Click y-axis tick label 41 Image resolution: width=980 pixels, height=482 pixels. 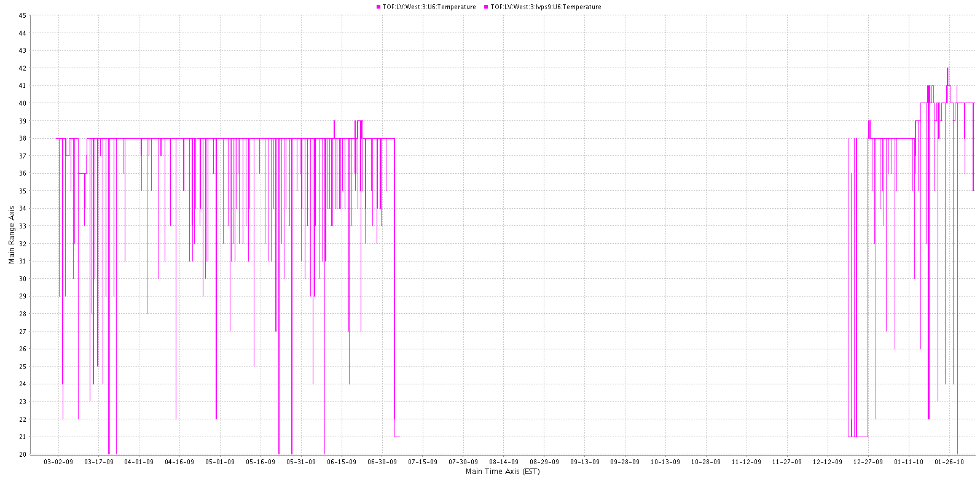click(22, 85)
